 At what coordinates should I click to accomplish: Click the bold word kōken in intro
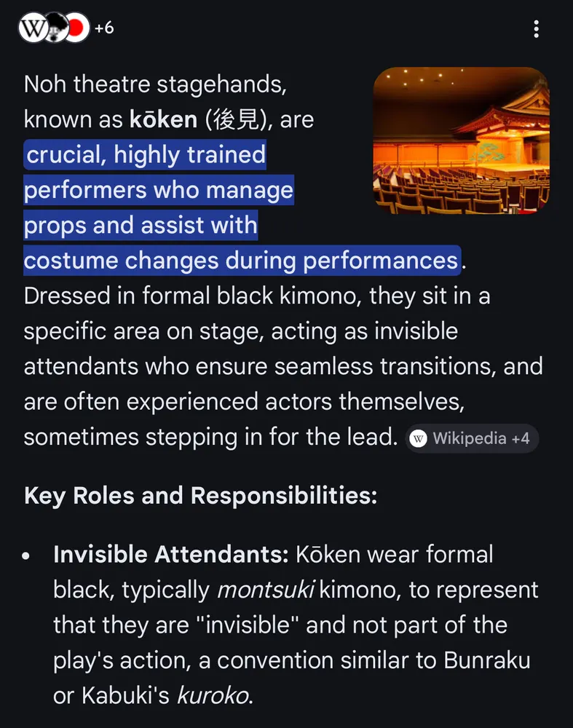pos(163,119)
